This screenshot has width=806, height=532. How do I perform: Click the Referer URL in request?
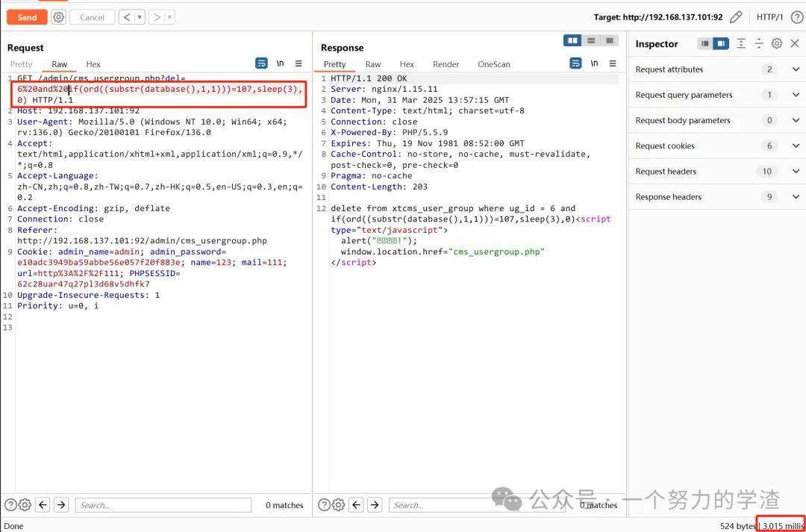[142, 240]
